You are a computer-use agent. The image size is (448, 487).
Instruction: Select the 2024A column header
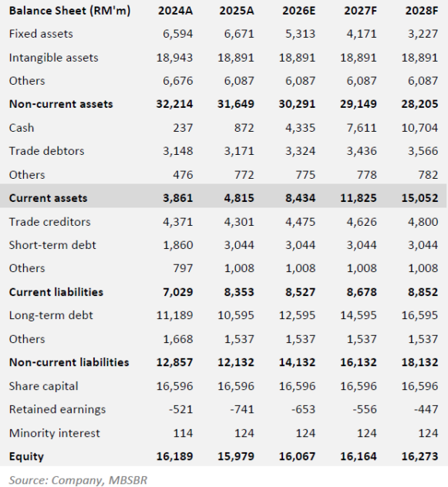point(175,11)
